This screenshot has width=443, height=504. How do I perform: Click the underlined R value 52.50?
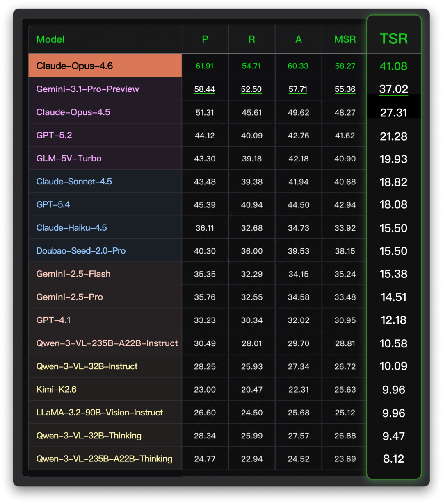(x=251, y=89)
